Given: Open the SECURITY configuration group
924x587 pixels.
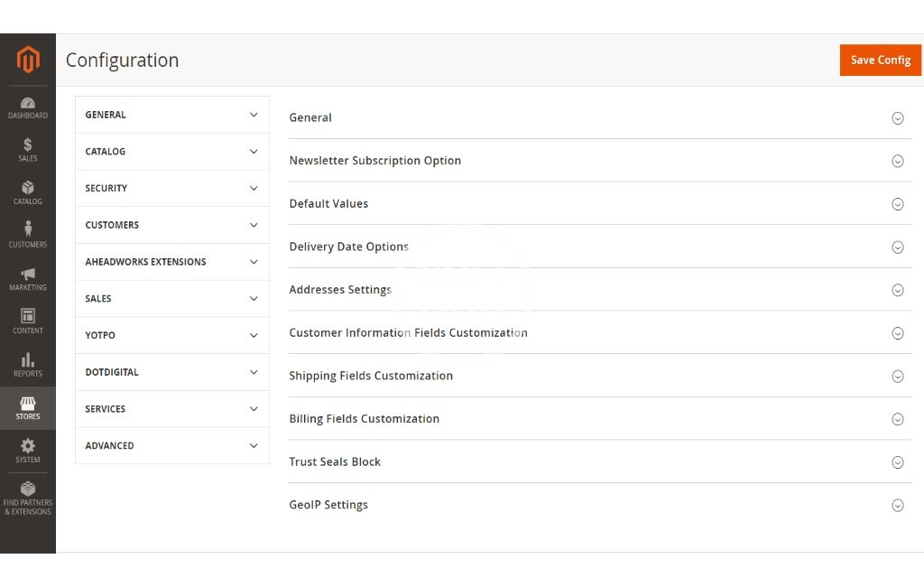Looking at the screenshot, I should point(171,189).
